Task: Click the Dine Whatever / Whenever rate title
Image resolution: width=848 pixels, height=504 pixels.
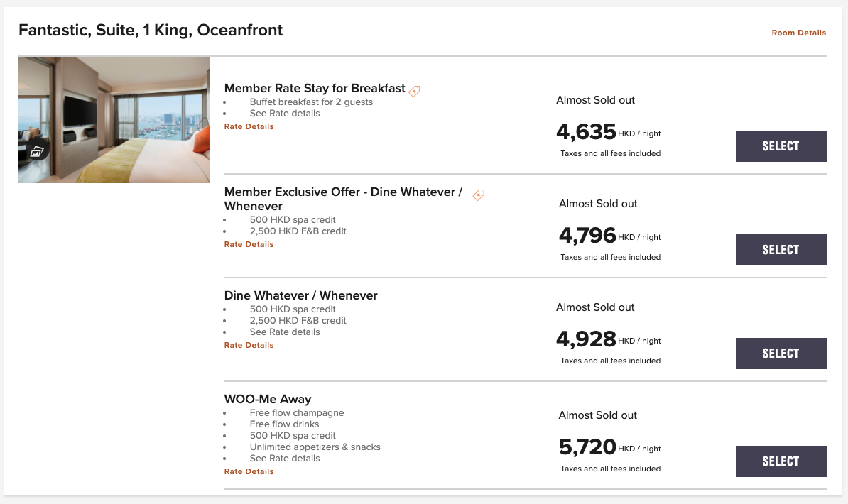Action: (x=300, y=295)
